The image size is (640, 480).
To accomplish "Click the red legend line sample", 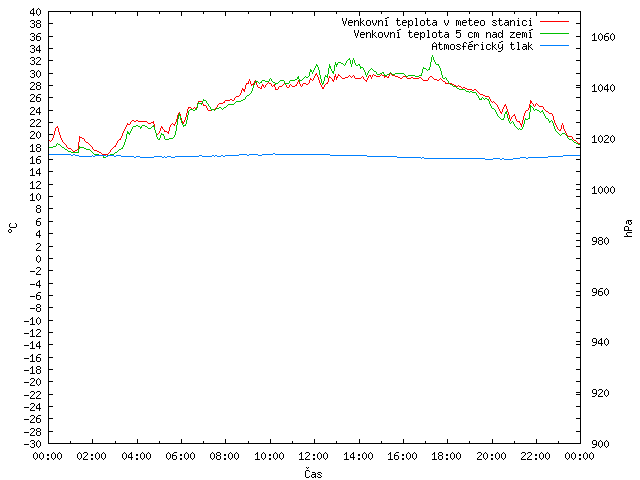I will click(x=554, y=22).
